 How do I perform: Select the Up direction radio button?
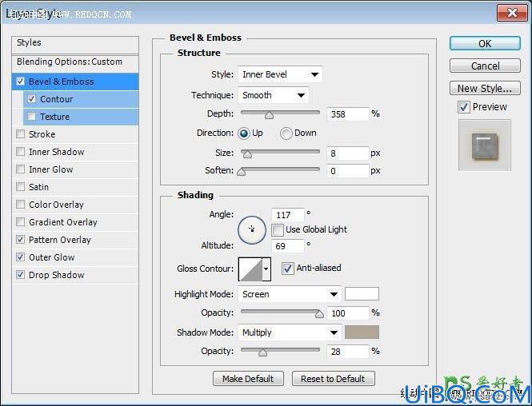(244, 133)
